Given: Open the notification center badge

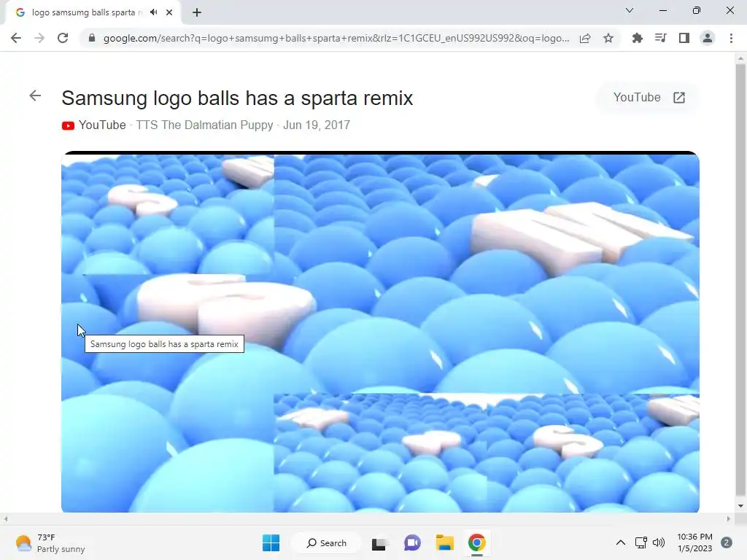Looking at the screenshot, I should click(x=727, y=542).
